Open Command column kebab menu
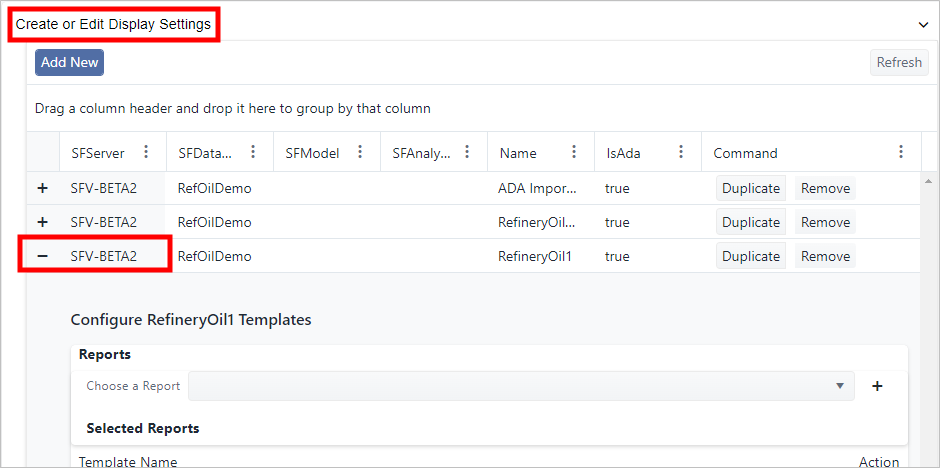 point(901,152)
